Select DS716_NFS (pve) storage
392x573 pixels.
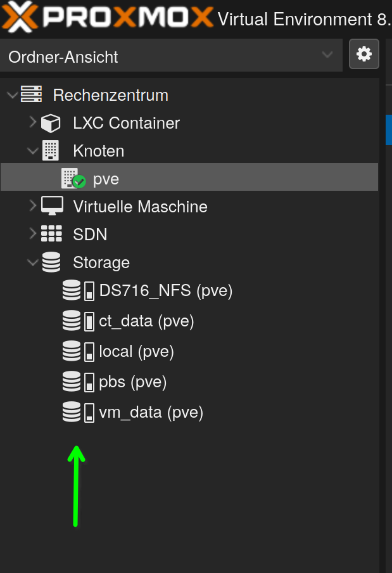click(166, 291)
